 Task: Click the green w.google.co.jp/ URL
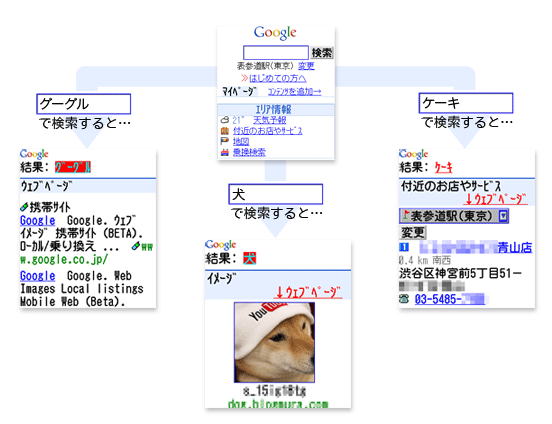pyautogui.click(x=64, y=260)
